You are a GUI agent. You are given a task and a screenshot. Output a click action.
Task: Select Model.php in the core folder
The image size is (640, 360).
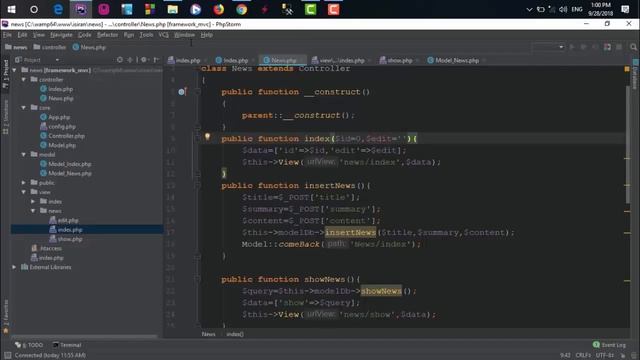(58, 145)
